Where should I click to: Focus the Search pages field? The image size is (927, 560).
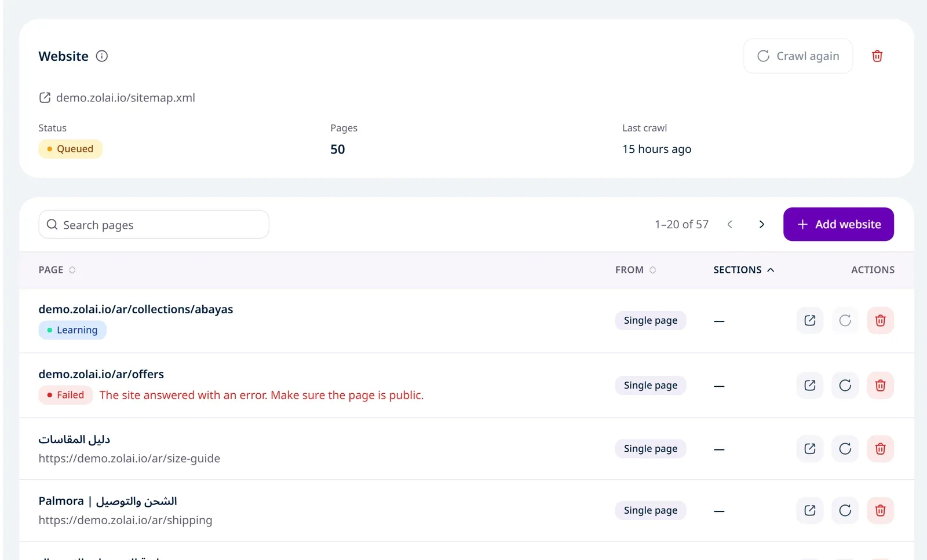pyautogui.click(x=154, y=225)
